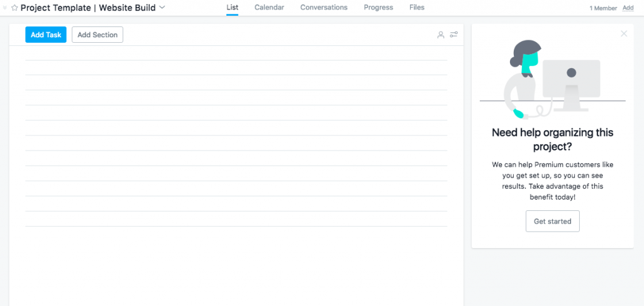The width and height of the screenshot is (644, 306).
Task: Click the last empty task row
Action: pos(236,219)
